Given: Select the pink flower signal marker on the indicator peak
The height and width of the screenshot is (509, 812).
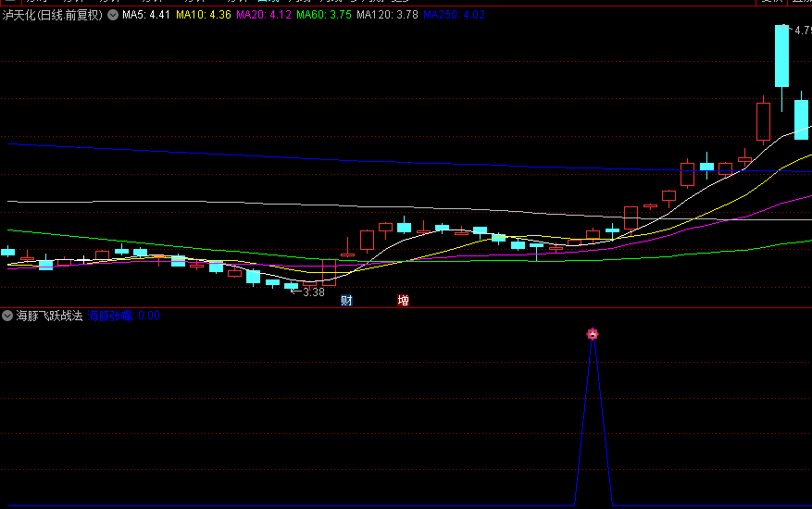Looking at the screenshot, I should pos(593,333).
